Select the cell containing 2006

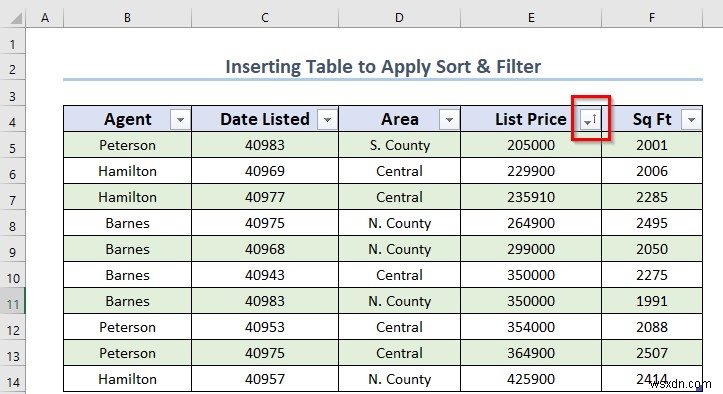coord(652,171)
